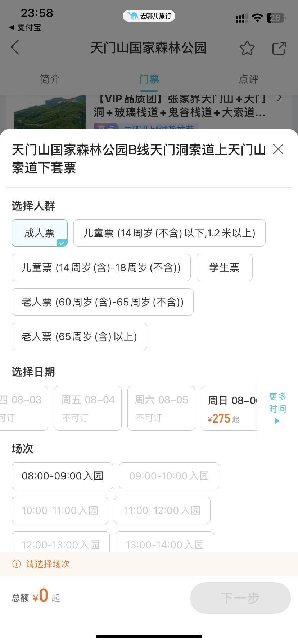The height and width of the screenshot is (644, 298).
Task: Tap the 去哪儿旅行 mini-program capsule
Action: click(149, 16)
